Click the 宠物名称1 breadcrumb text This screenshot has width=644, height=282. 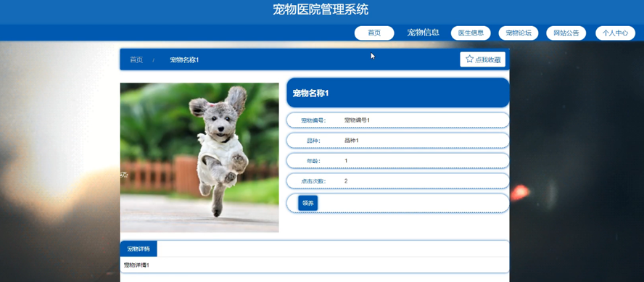pos(184,60)
